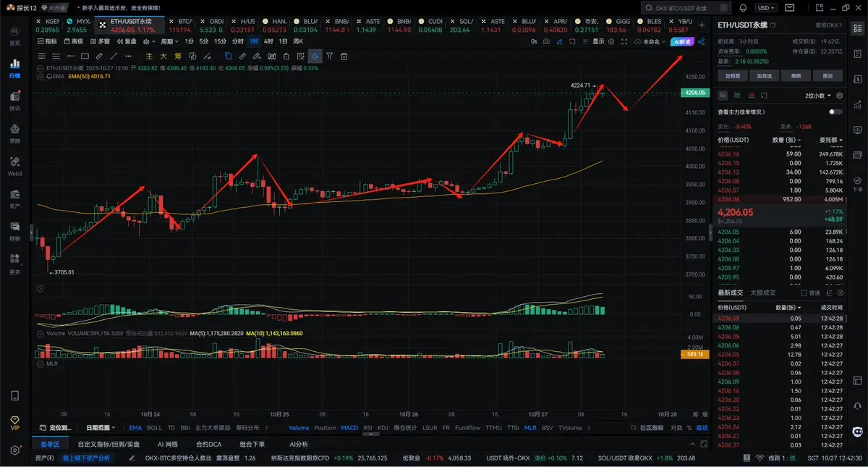
Task: Click the 复盘 replay toolbar item
Action: (127, 41)
